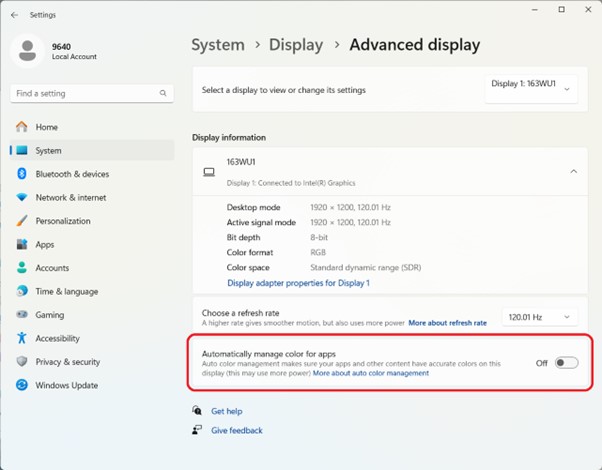The image size is (602, 470).
Task: Open the Apps settings page
Action: click(x=45, y=244)
